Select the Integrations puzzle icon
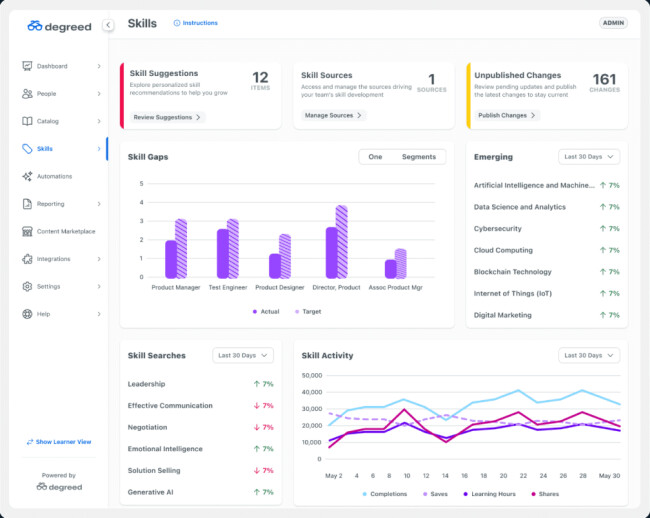The height and width of the screenshot is (518, 650). point(27,259)
